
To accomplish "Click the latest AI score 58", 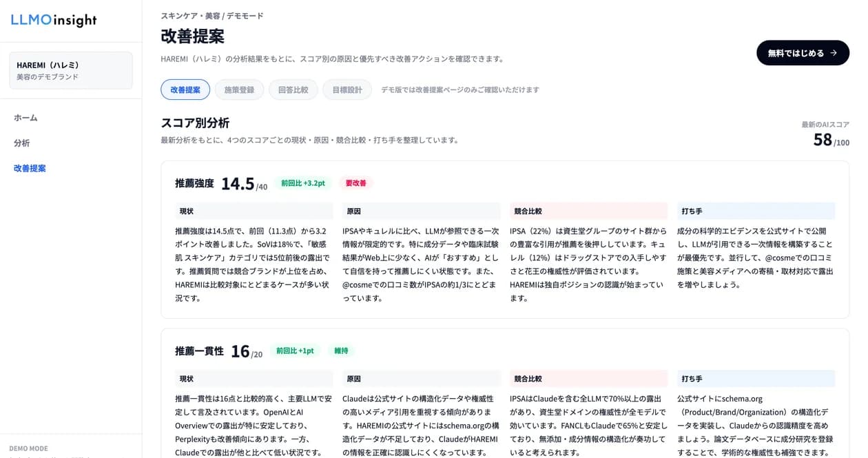I will tap(823, 140).
